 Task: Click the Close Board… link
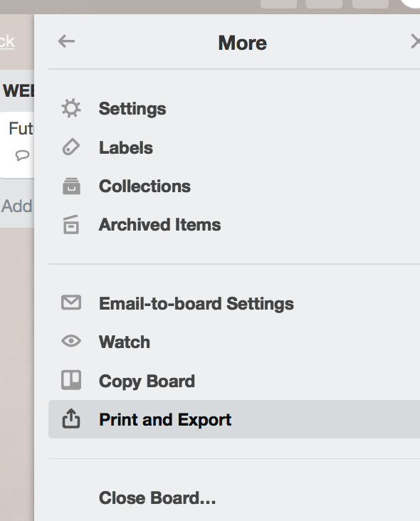point(157,498)
